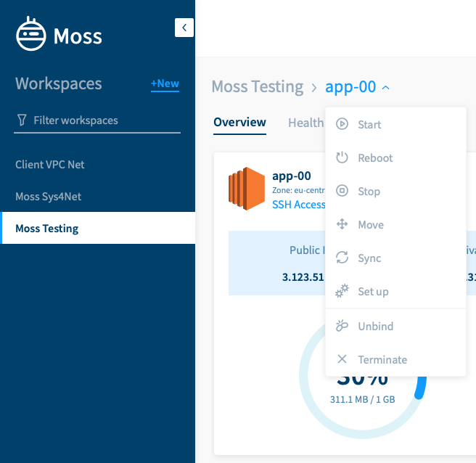Open the SSH Access link
The height and width of the screenshot is (463, 476).
[299, 205]
